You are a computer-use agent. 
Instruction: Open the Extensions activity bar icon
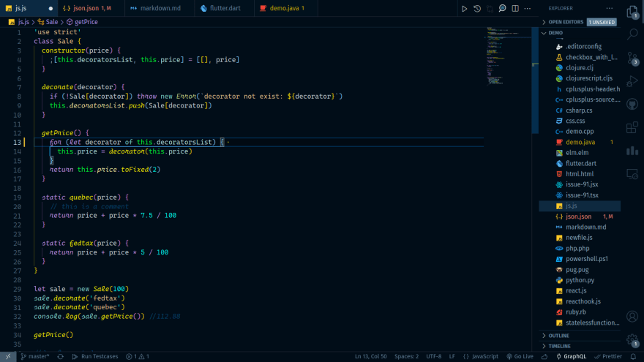632,128
